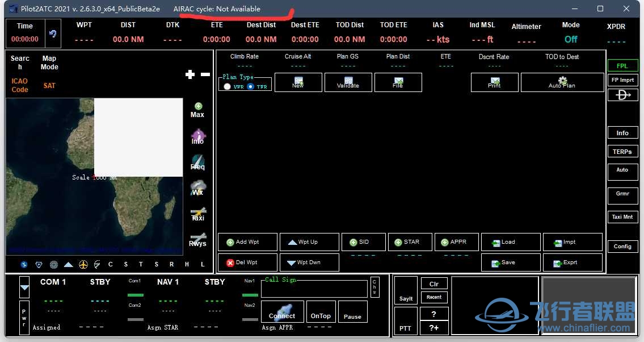Viewport: 644px width, 342px height.
Task: Add a SID procedure
Action: (364, 242)
